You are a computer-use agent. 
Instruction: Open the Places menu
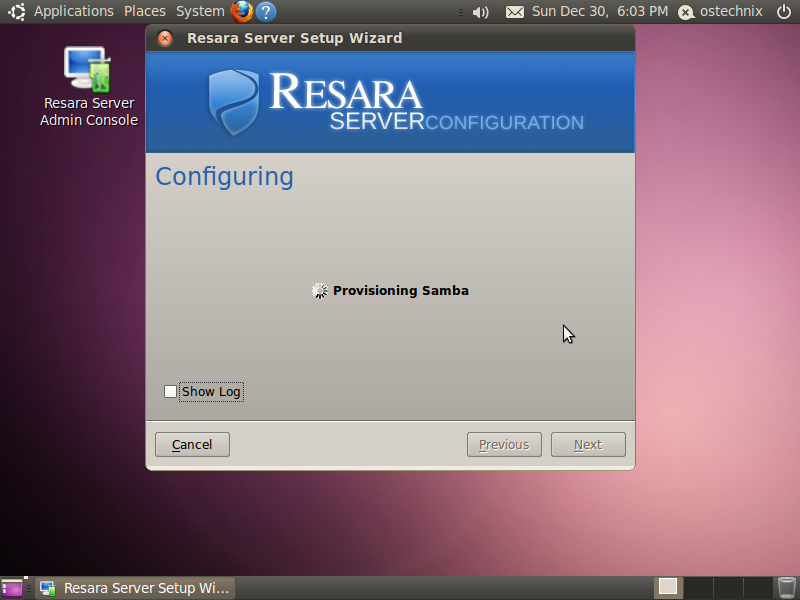tap(145, 11)
